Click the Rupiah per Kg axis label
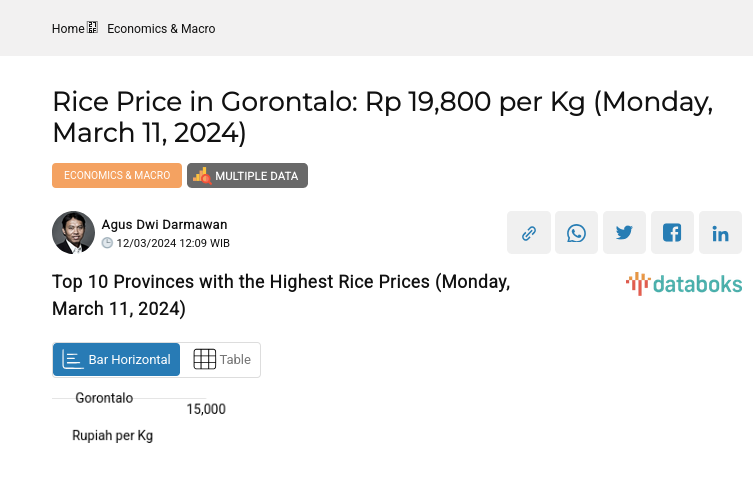The image size is (753, 498). pos(112,436)
